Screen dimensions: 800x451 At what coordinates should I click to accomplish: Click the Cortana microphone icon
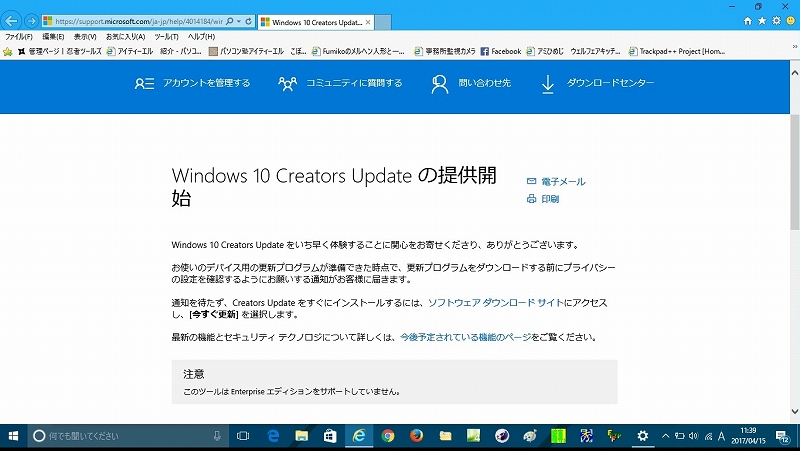(x=217, y=436)
